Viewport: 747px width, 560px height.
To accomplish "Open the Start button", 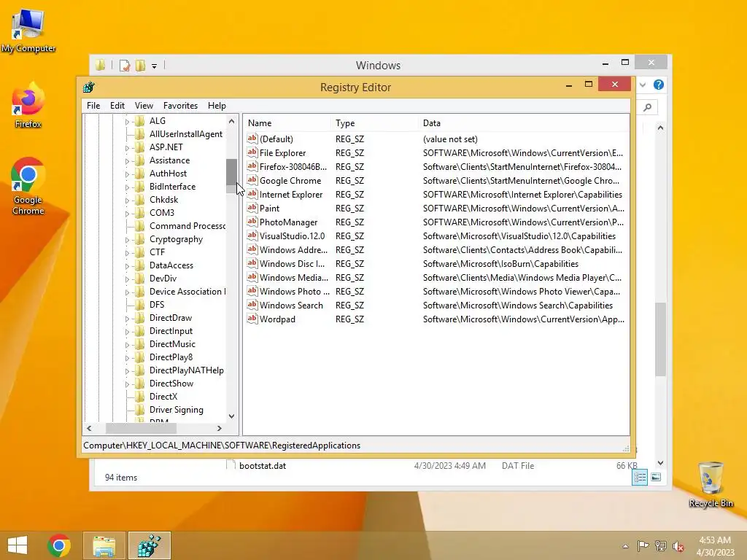I will (18, 545).
